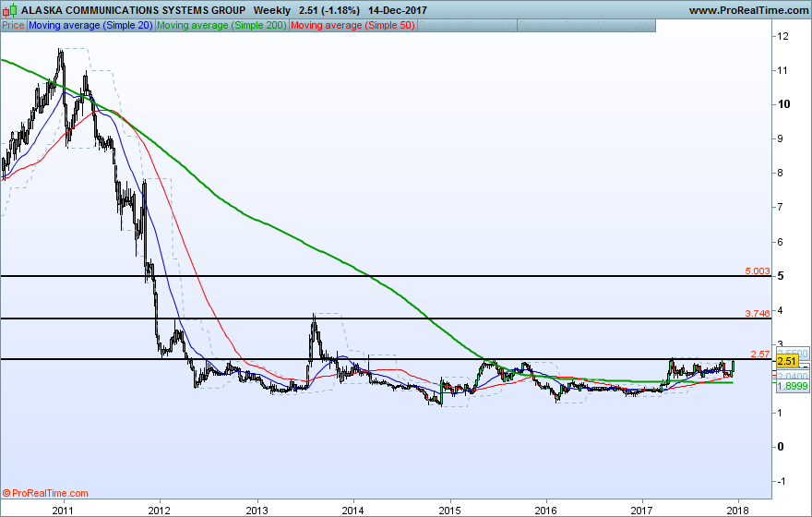This screenshot has width=812, height=517.
Task: Click the 10 level on price axis
Action: [783, 104]
